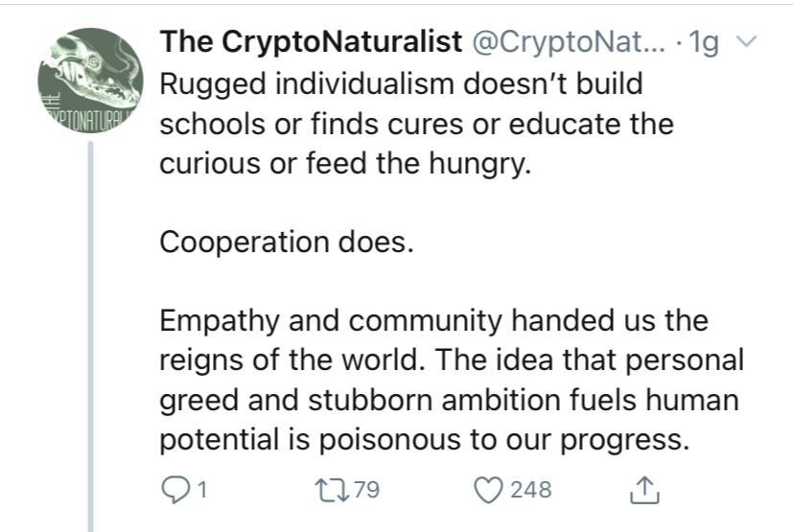
Task: Click the like count 248
Action: tap(530, 491)
